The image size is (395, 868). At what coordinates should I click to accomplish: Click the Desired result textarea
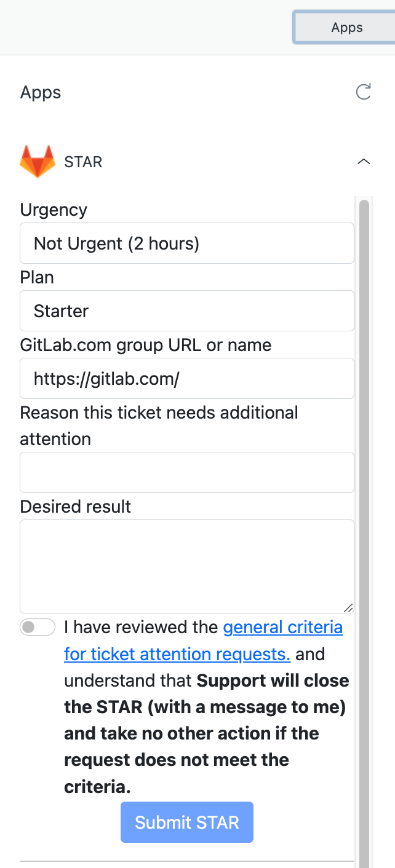(x=187, y=564)
